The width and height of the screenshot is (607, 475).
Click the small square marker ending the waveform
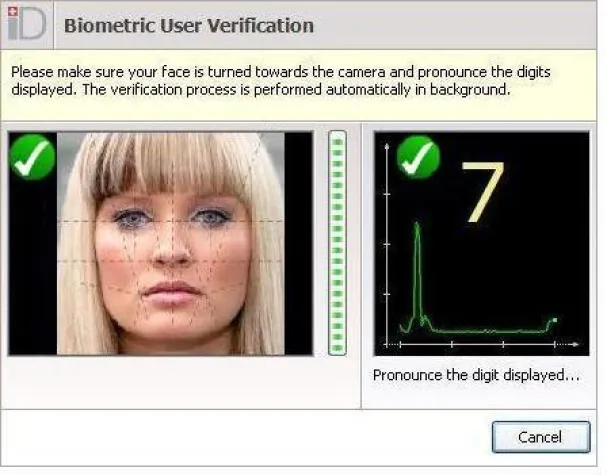tap(555, 320)
